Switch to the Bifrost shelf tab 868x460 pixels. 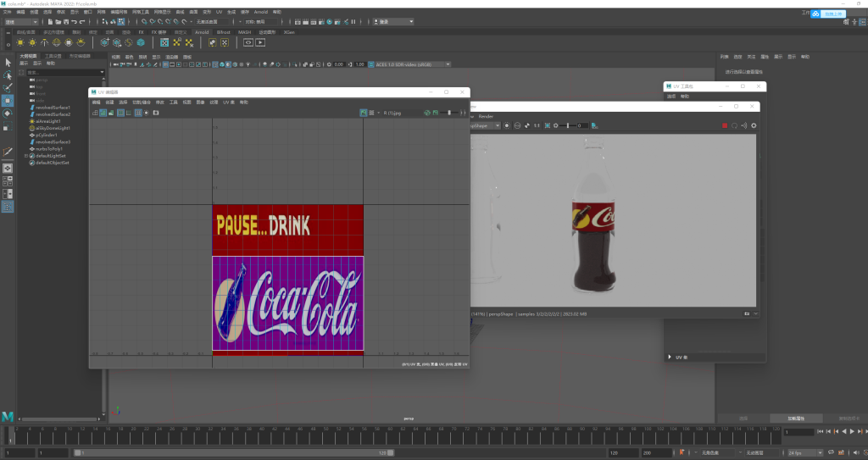click(x=223, y=32)
